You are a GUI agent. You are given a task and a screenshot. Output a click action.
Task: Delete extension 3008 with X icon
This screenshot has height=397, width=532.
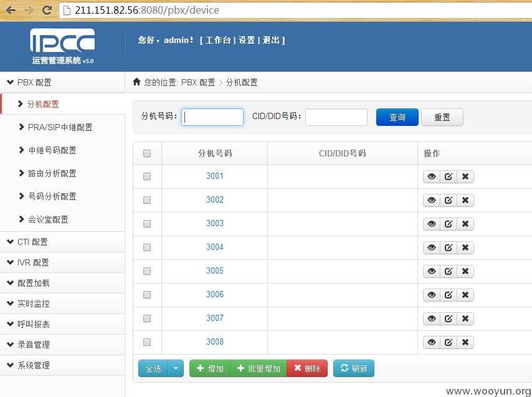click(465, 342)
